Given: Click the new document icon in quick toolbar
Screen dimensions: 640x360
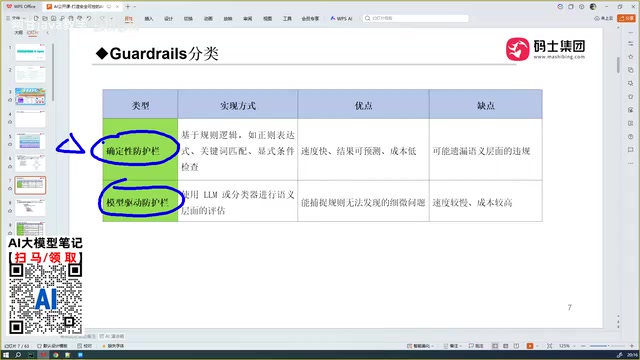Looking at the screenshot, I should (36, 18).
